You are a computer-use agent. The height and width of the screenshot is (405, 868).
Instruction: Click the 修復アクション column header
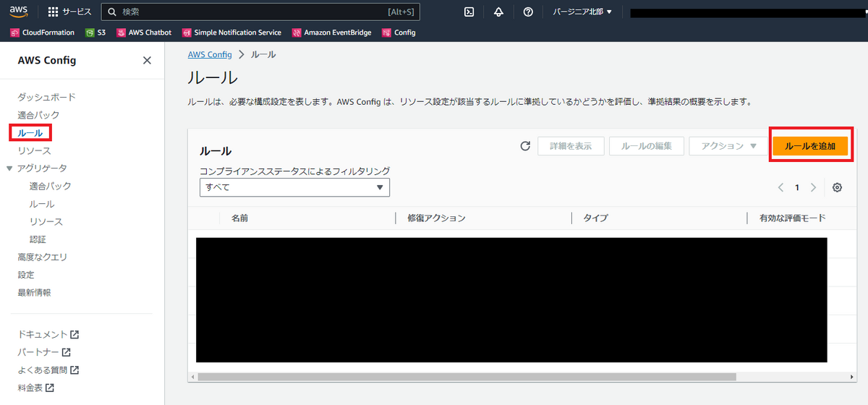coord(436,218)
